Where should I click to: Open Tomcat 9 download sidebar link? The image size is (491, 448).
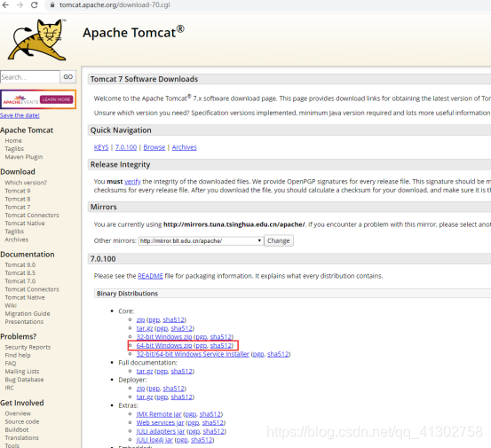[x=18, y=191]
